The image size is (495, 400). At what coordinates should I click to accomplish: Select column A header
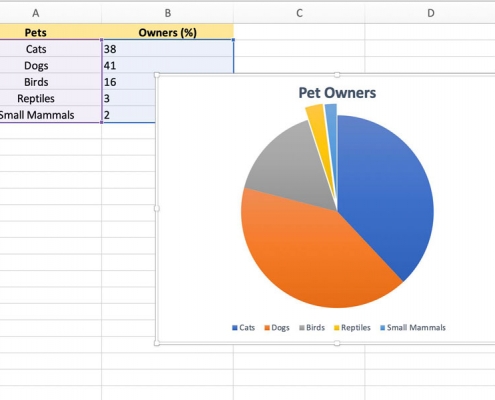coord(35,13)
